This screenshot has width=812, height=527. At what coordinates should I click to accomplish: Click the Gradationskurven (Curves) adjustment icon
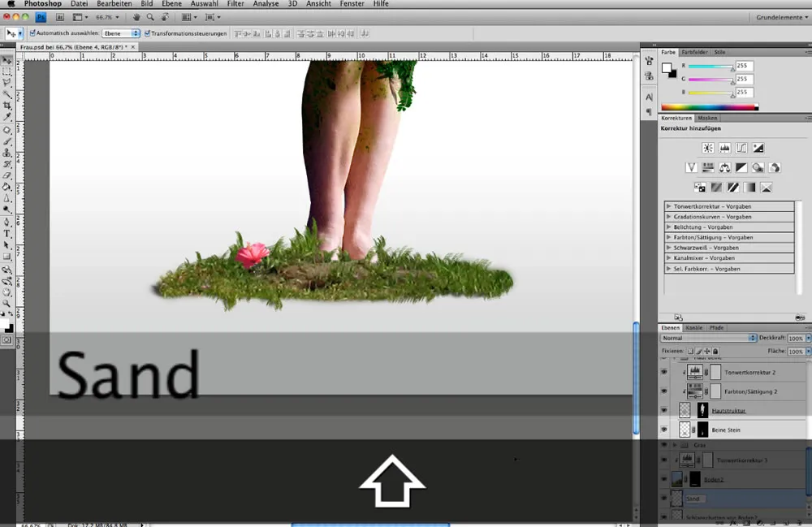point(741,149)
